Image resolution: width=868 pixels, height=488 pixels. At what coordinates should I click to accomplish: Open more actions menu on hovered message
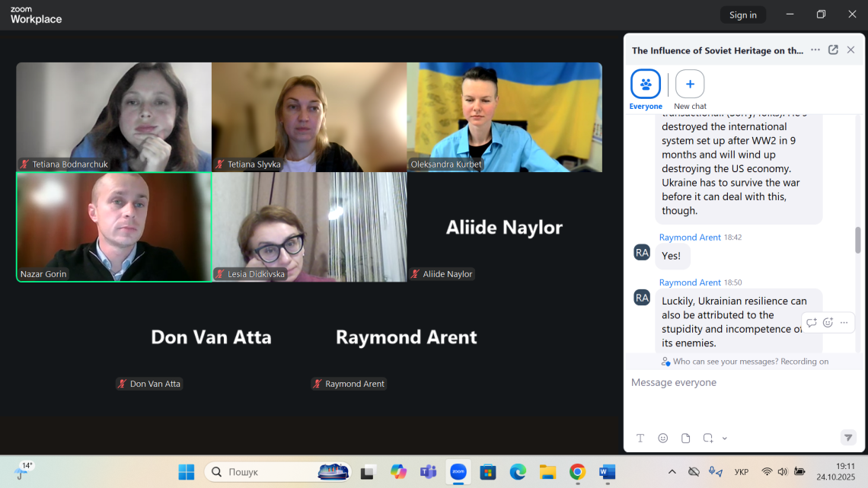click(x=844, y=323)
